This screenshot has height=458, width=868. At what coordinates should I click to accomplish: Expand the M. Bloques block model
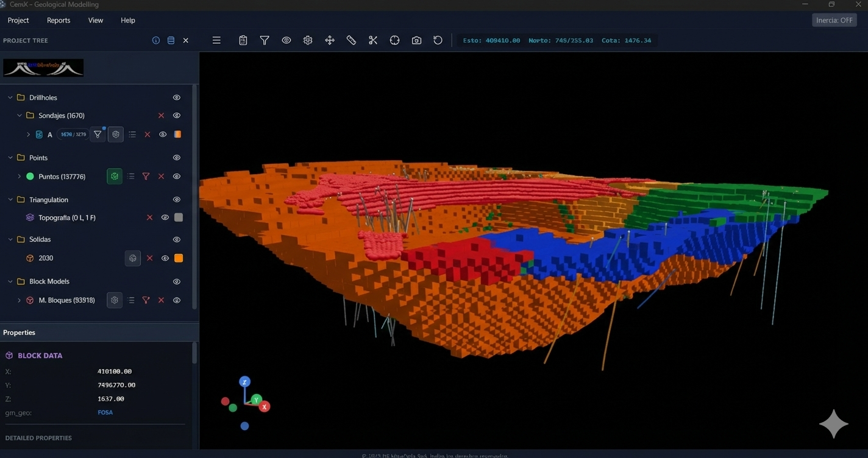tap(19, 300)
